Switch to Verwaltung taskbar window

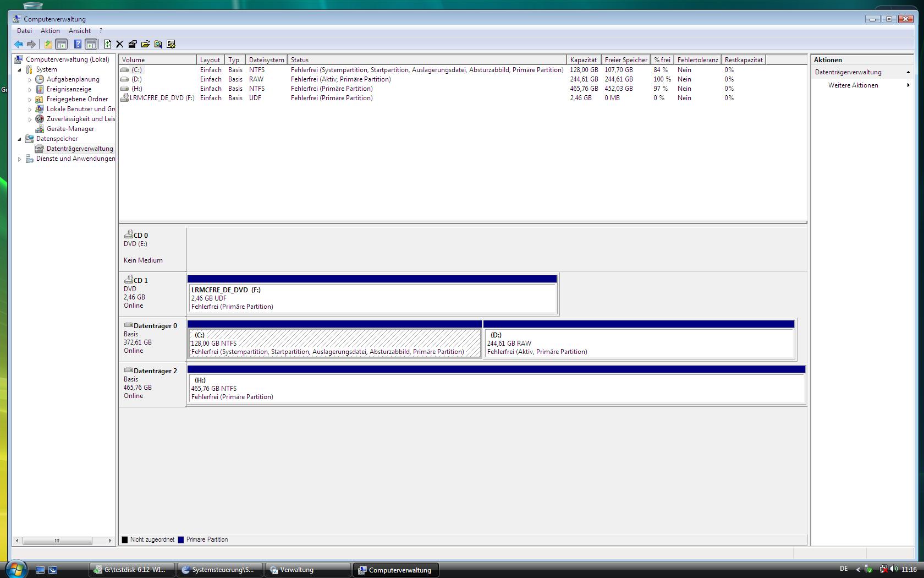pyautogui.click(x=308, y=570)
